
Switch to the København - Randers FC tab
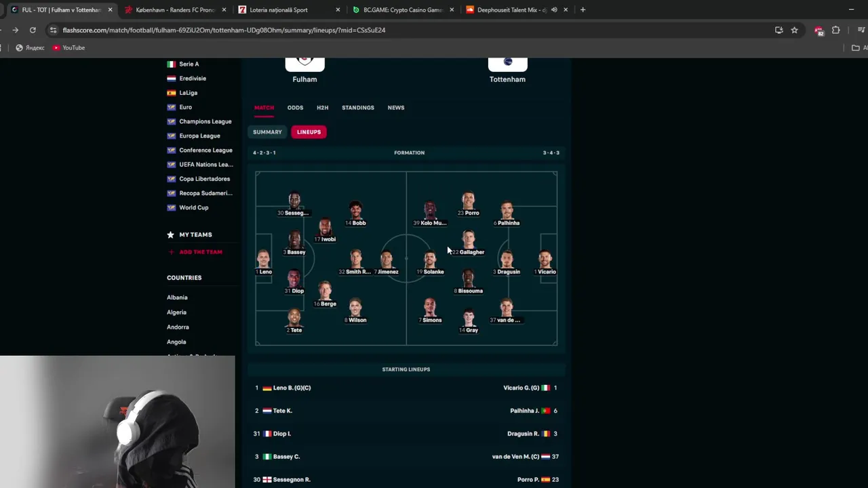click(x=175, y=10)
